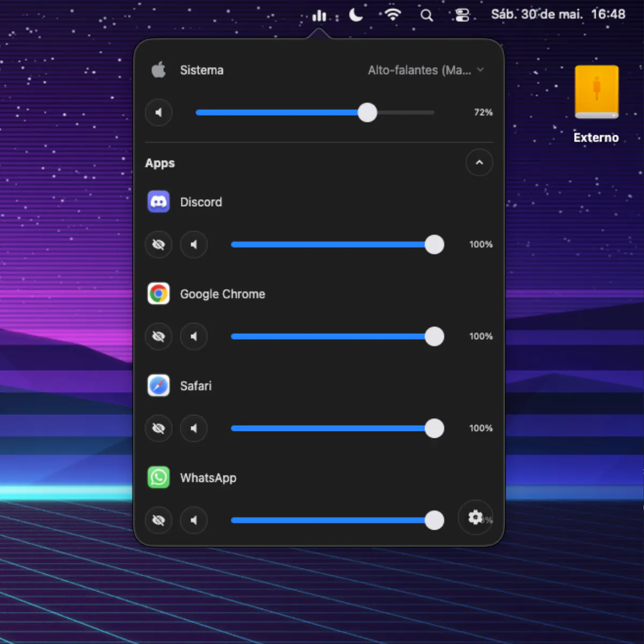
Task: Adjust the Sistema volume slider
Action: coord(315,113)
